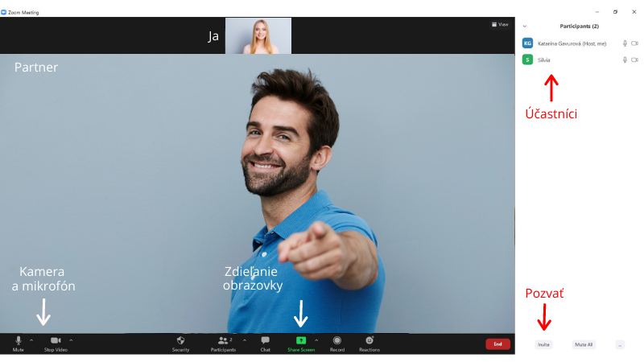Click the green Share Screen icon
Viewport: 644px width, 362px height.
point(301,340)
